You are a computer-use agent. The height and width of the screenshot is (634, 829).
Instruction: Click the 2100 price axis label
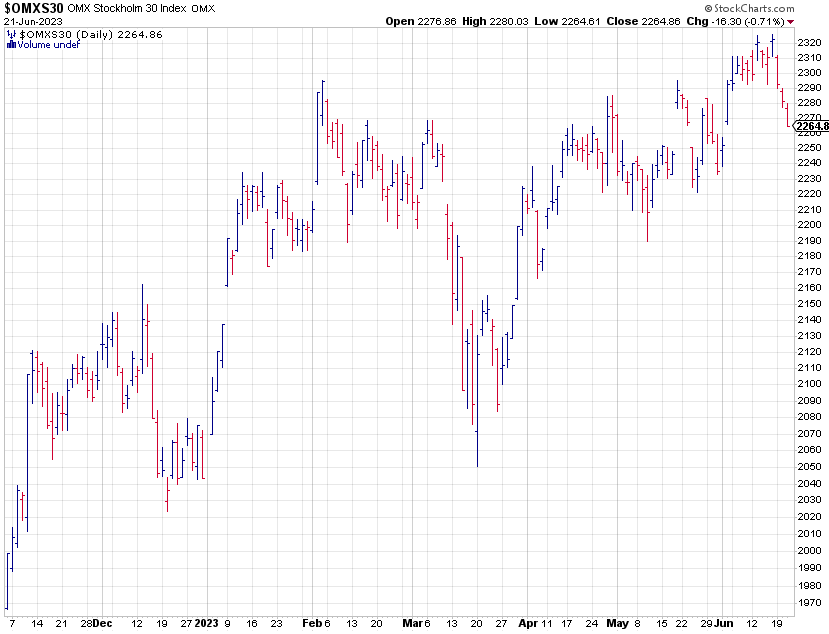coord(809,384)
